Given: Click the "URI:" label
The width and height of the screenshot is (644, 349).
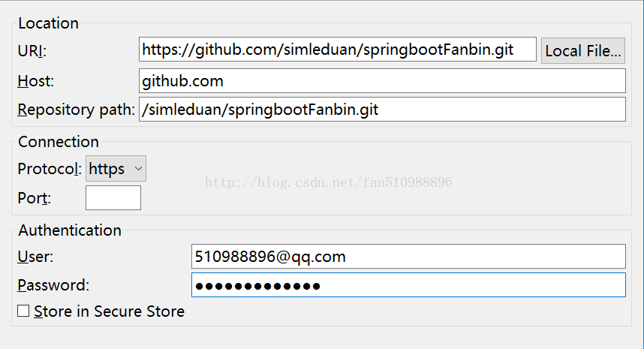Looking at the screenshot, I should (32, 51).
